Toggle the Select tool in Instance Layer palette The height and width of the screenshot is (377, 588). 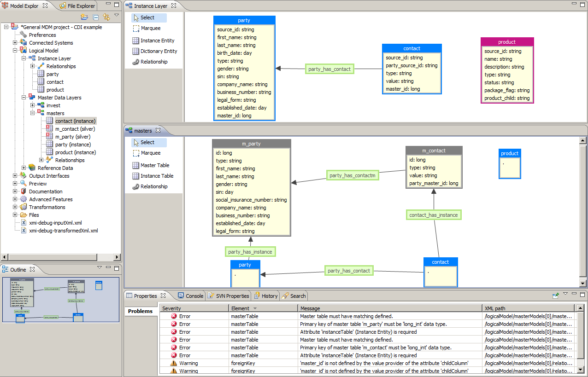tap(147, 17)
